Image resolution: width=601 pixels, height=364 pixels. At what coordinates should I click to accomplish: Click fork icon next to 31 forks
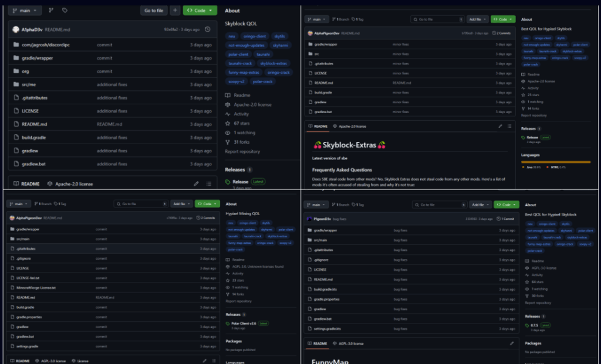tap(228, 142)
